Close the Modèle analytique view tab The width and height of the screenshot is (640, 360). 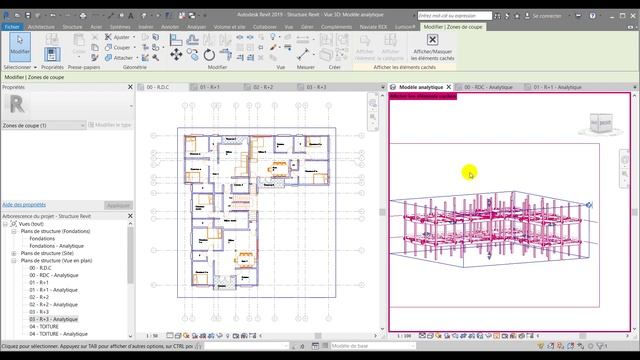click(x=449, y=87)
